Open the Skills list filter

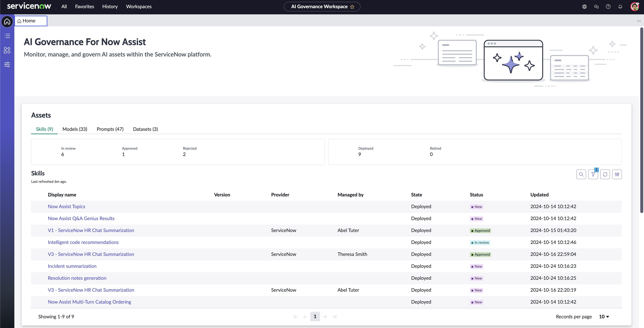pyautogui.click(x=593, y=174)
